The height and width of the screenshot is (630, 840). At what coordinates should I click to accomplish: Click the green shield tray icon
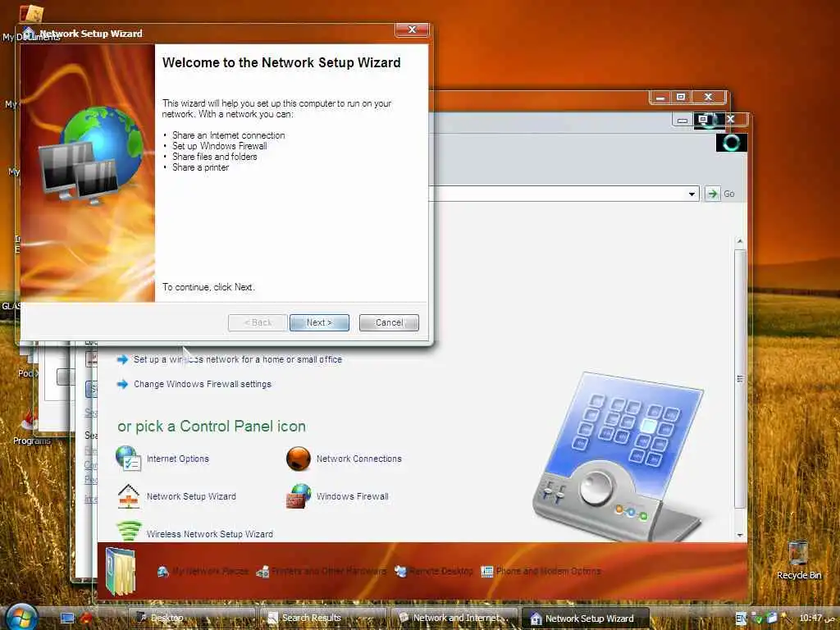tap(757, 619)
